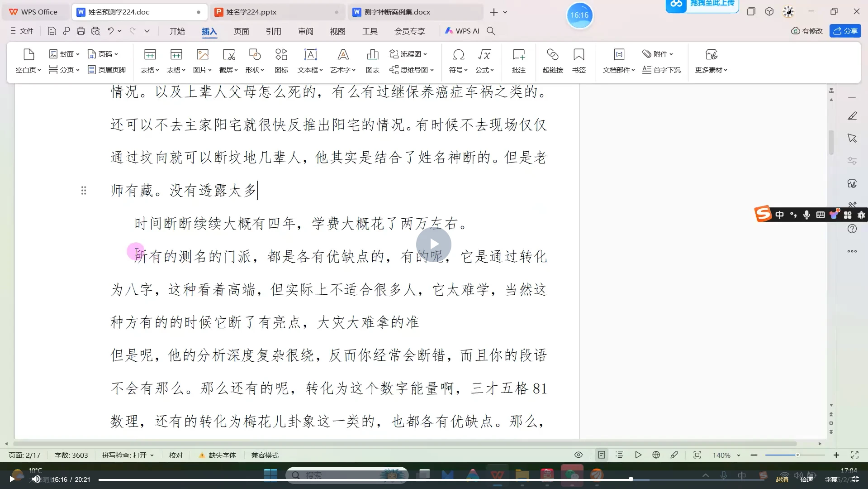
Task: Toggle eye protection mode in status bar
Action: 578,455
